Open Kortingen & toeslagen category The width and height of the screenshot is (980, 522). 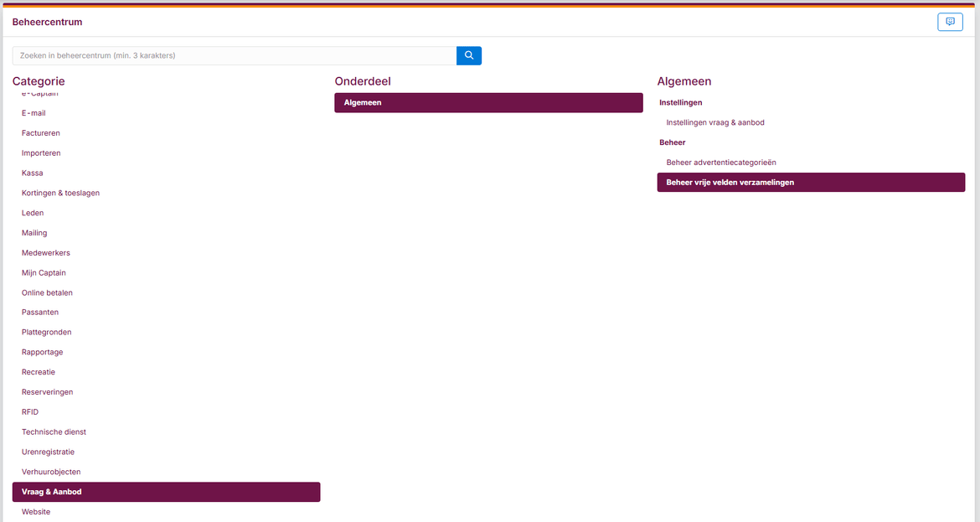[60, 193]
